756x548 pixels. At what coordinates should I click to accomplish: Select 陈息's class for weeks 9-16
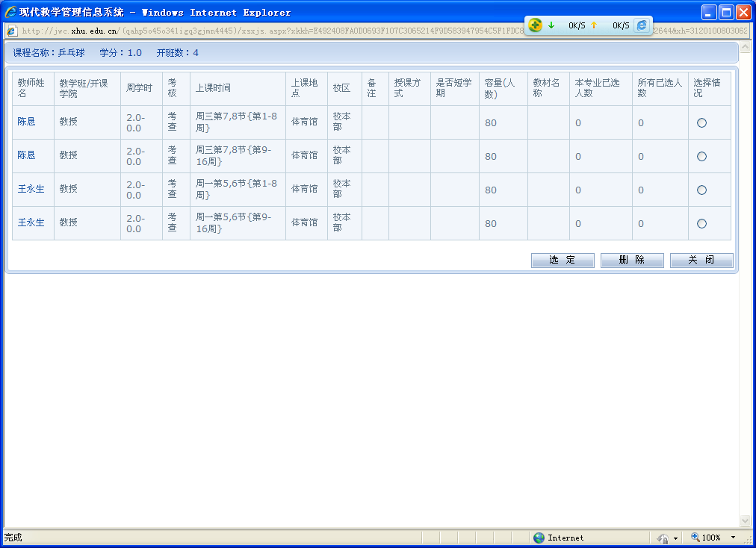click(x=701, y=157)
